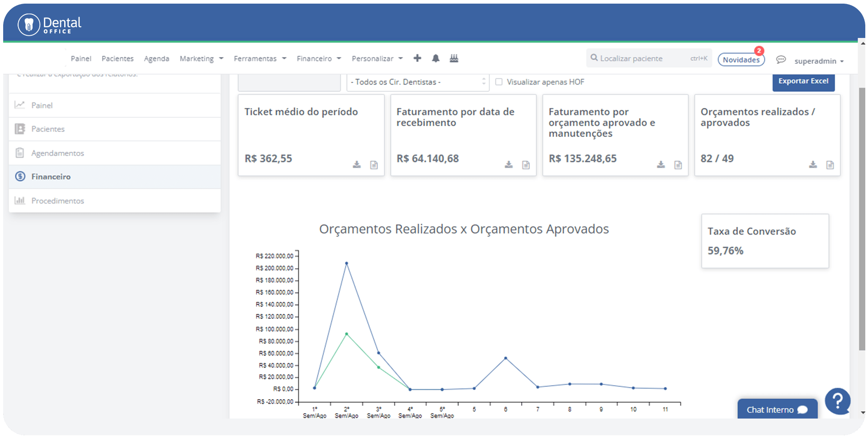Screen dimensions: 868x438
Task: Click the Financeiro dollar icon
Action: pos(20,176)
